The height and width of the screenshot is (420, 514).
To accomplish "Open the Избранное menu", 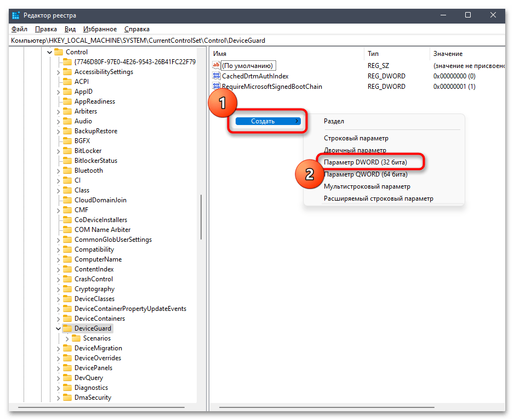I will [x=100, y=29].
